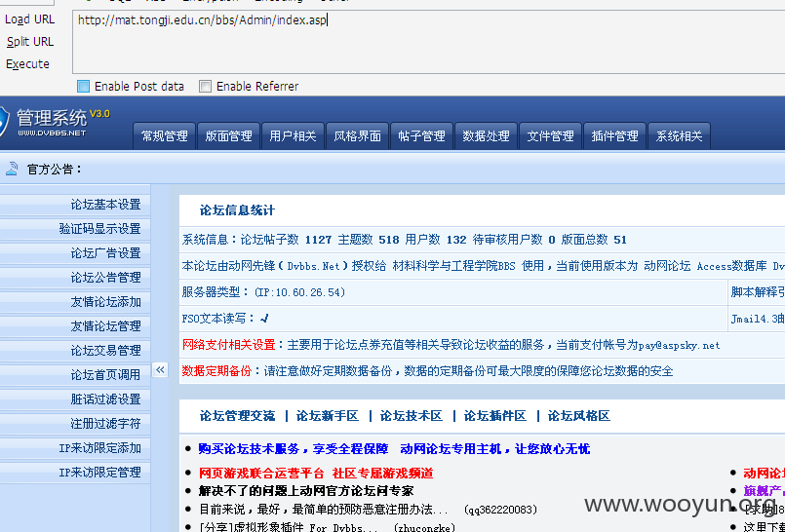Enable the Post data checkbox
Image resolution: width=785 pixels, height=532 pixels.
point(83,87)
